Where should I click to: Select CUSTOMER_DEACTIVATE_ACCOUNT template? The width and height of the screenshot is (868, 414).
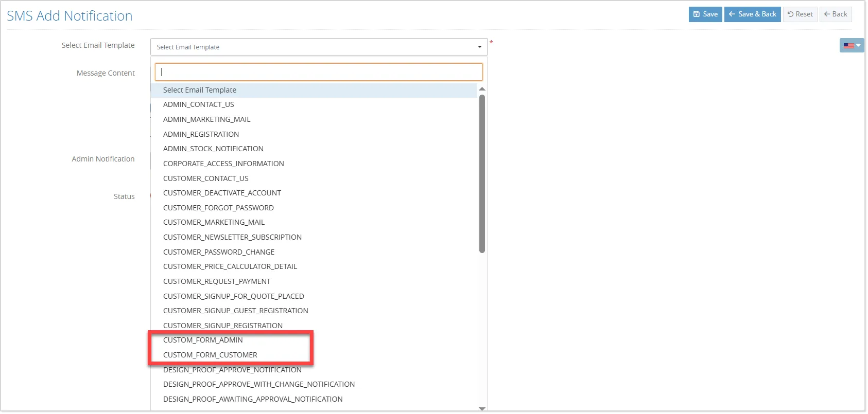coord(314,193)
